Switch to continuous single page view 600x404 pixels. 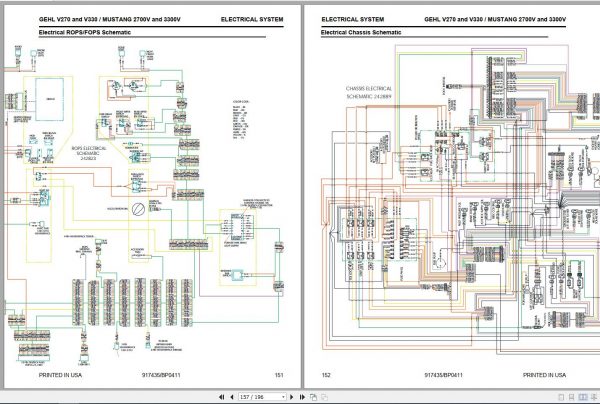coord(572,397)
